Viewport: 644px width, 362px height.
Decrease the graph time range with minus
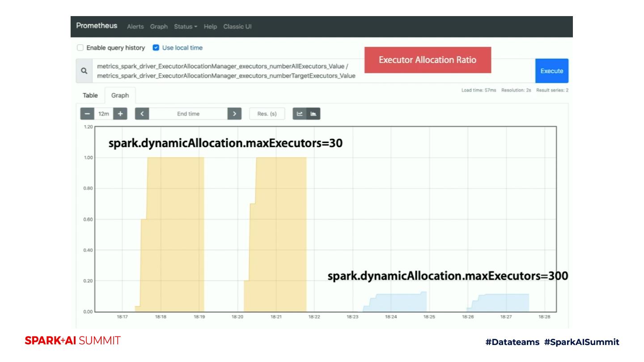[87, 114]
